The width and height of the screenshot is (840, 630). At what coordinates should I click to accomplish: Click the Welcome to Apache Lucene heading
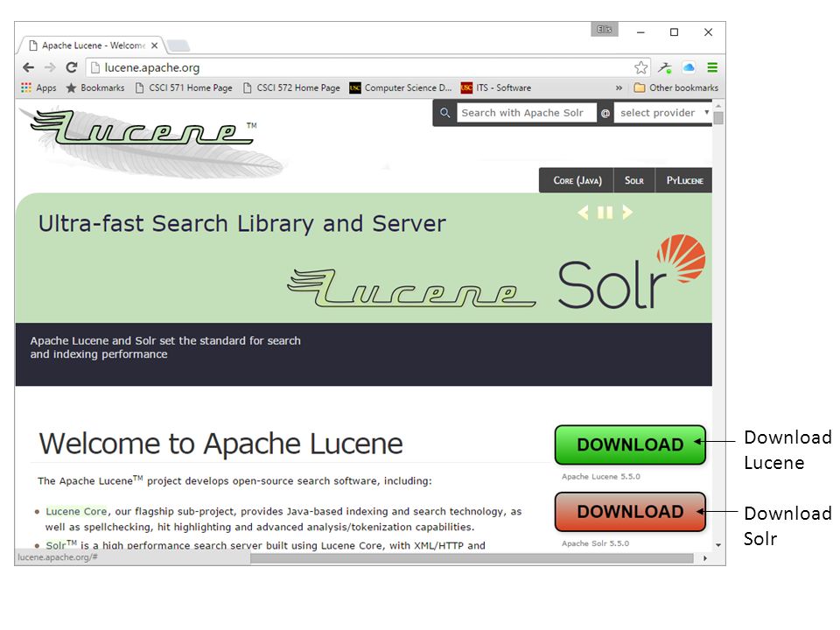[x=220, y=444]
